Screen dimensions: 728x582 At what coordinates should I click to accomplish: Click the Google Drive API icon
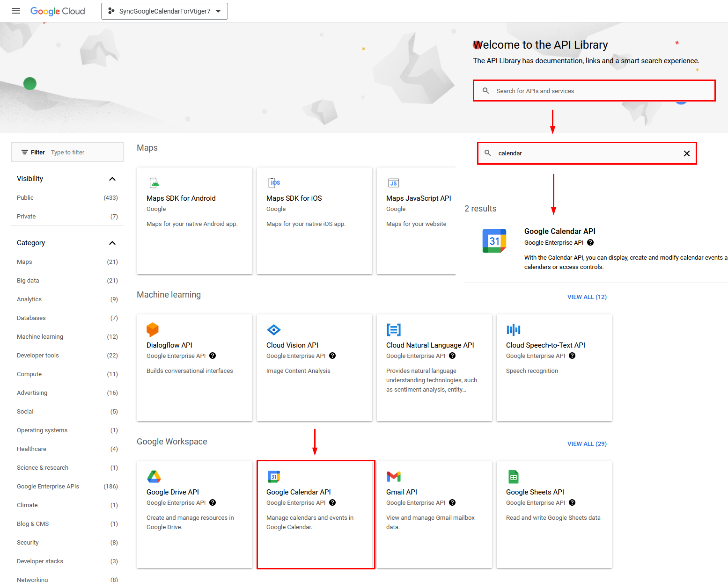pos(154,477)
